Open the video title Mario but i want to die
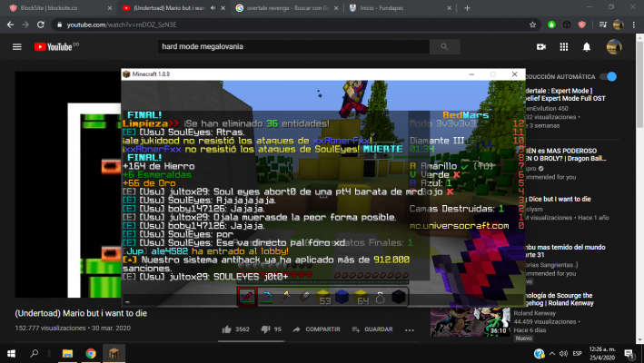The image size is (644, 363). click(x=81, y=313)
